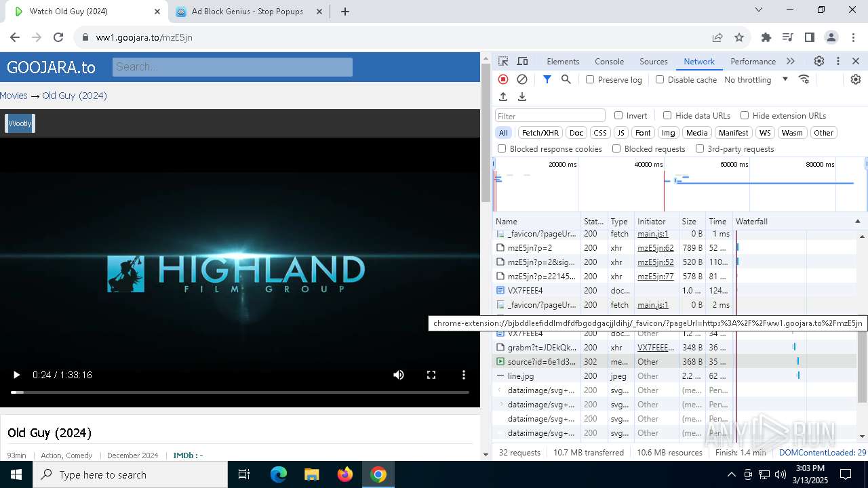Open GOOJARA.to home logo link
868x488 pixels.
click(x=51, y=67)
